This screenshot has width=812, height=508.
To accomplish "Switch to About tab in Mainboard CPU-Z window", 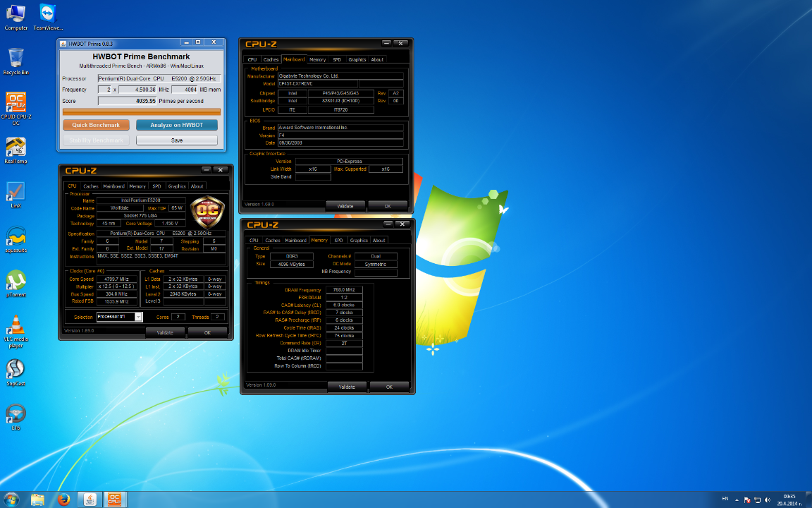I will pyautogui.click(x=378, y=59).
